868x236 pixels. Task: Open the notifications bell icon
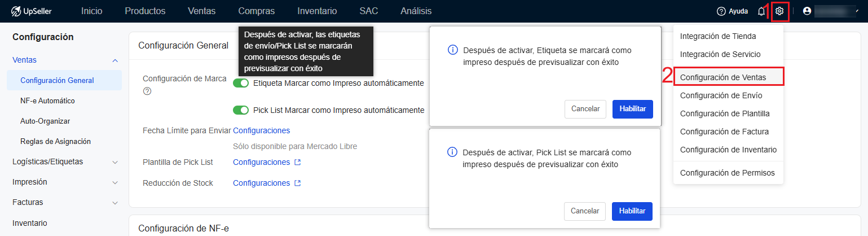click(x=761, y=11)
